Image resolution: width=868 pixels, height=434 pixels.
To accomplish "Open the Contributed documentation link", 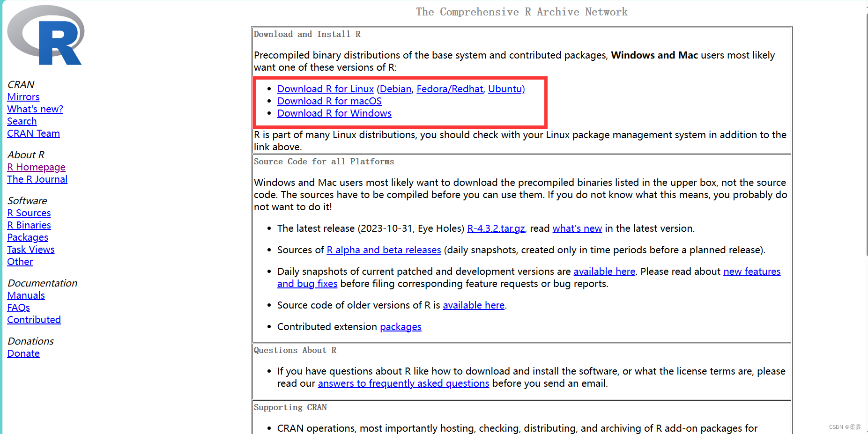I will (34, 320).
